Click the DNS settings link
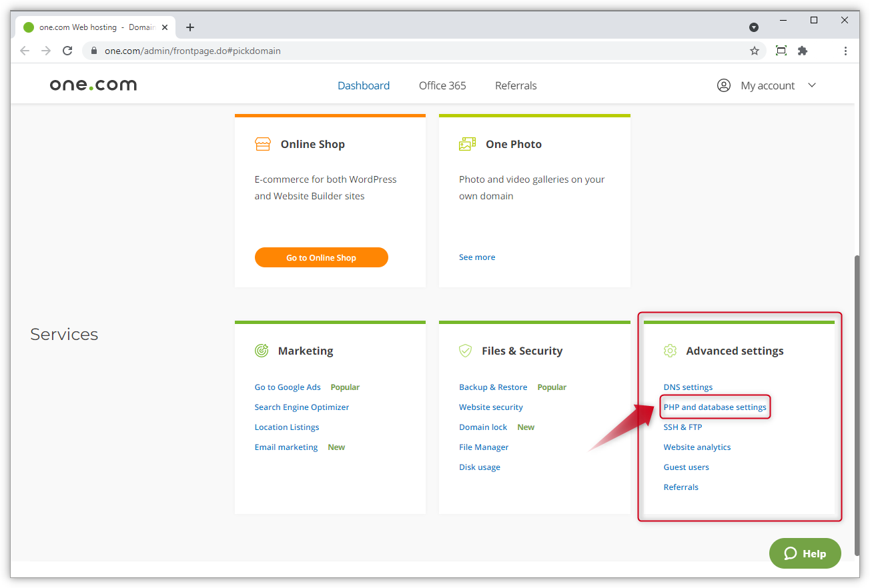This screenshot has height=588, width=870. [688, 387]
